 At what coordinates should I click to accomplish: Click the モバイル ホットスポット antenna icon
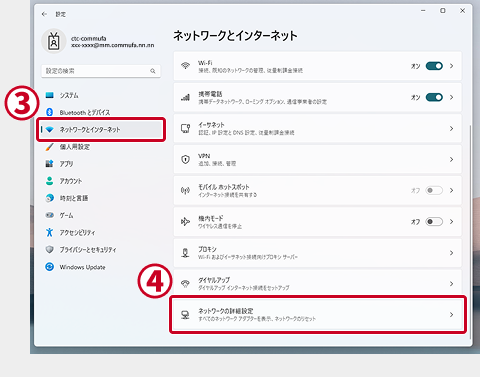pyautogui.click(x=185, y=190)
